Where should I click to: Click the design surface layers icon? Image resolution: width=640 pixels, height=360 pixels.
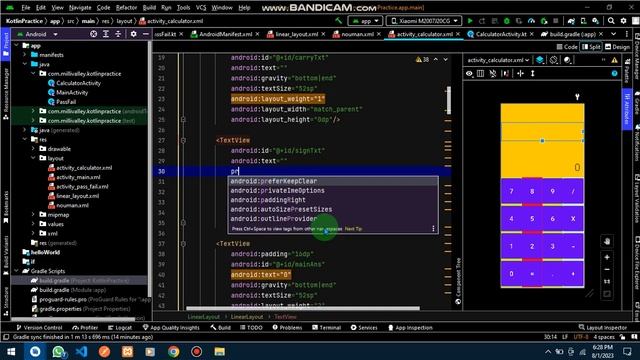540,60
